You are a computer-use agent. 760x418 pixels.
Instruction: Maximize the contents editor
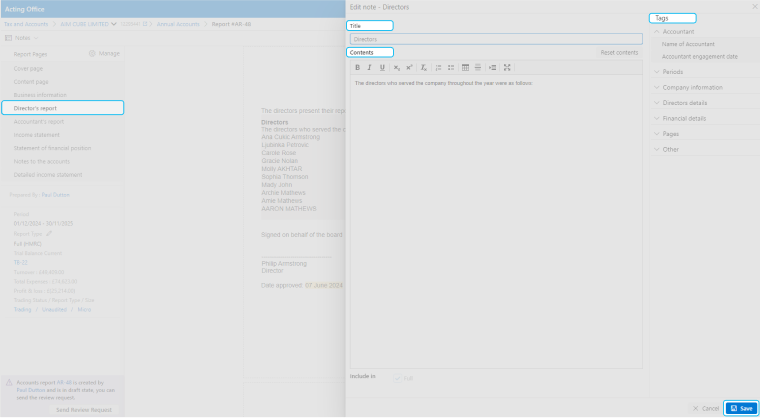507,67
